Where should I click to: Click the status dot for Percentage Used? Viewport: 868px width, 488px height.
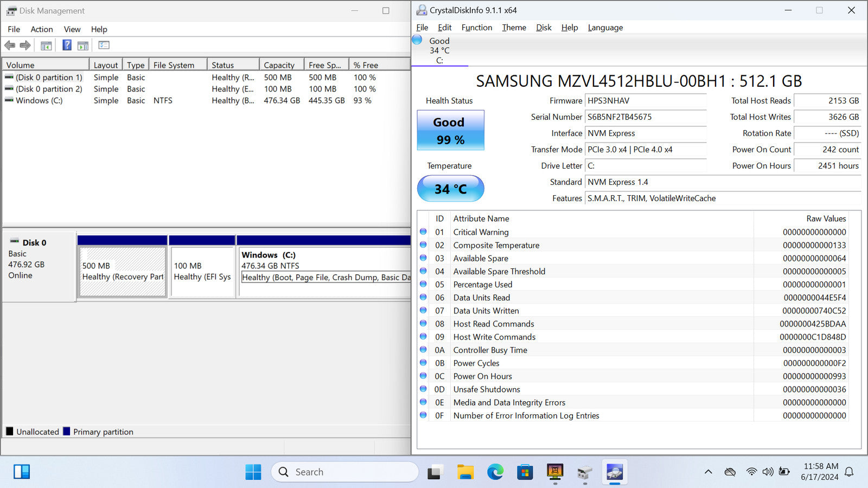(x=423, y=284)
